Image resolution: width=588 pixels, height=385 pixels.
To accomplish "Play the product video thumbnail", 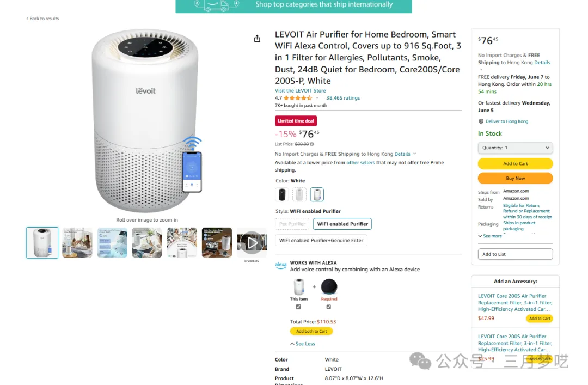I will click(252, 242).
